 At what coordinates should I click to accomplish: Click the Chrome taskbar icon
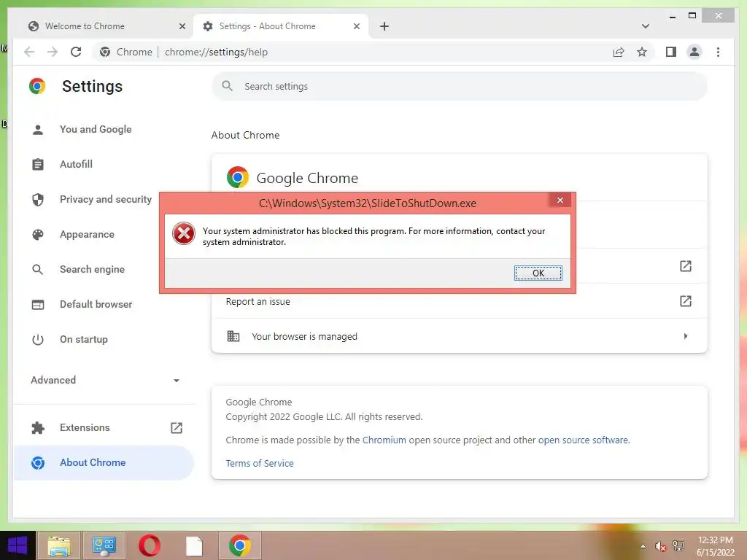pyautogui.click(x=239, y=545)
